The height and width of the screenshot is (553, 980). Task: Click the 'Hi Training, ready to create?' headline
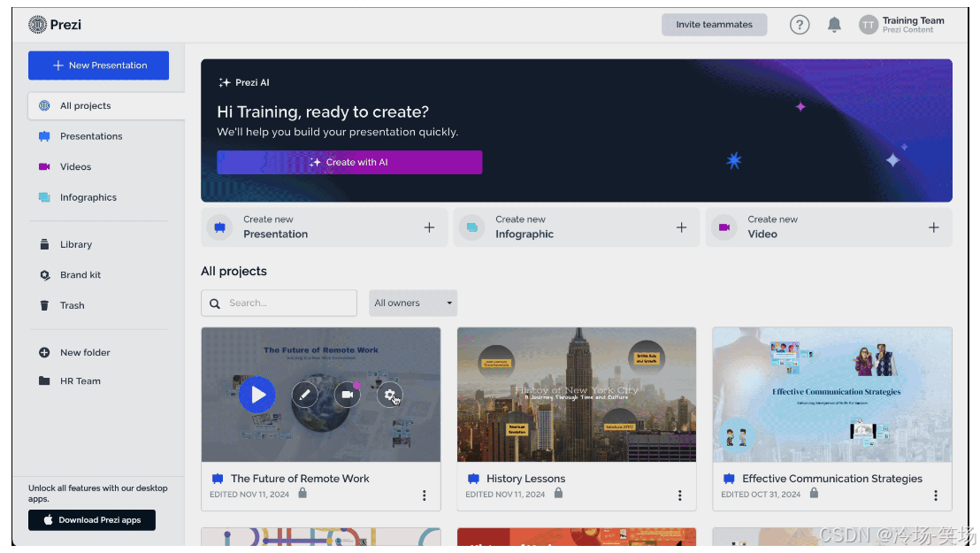pos(323,112)
